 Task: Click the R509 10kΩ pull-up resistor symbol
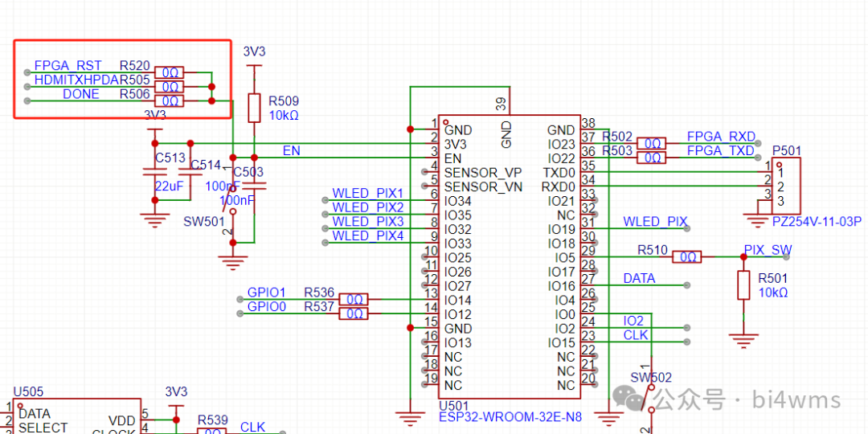[x=254, y=108]
